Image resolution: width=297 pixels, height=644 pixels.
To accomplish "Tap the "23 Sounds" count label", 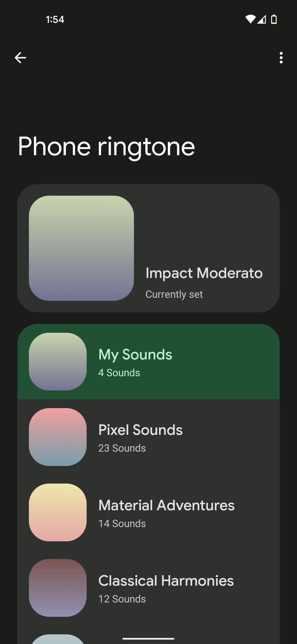I will 122,448.
